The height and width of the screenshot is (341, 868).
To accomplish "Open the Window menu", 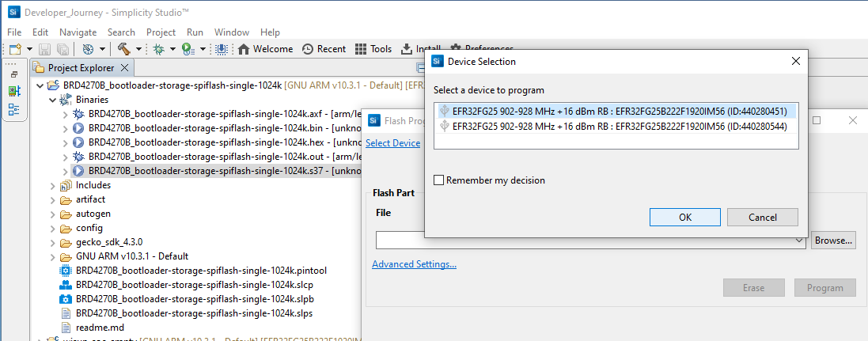I will (x=232, y=32).
